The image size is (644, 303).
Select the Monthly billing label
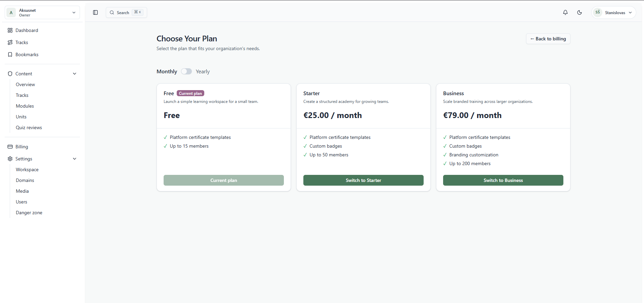[x=167, y=72]
